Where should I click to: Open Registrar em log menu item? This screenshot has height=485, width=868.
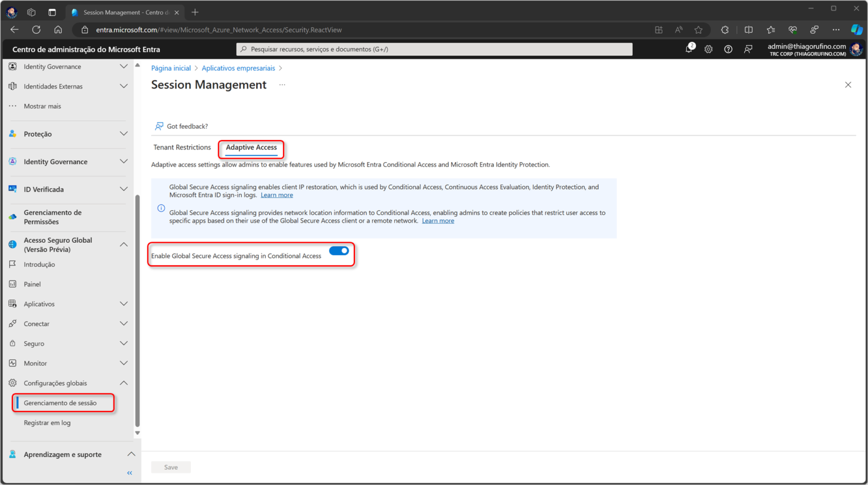point(47,423)
